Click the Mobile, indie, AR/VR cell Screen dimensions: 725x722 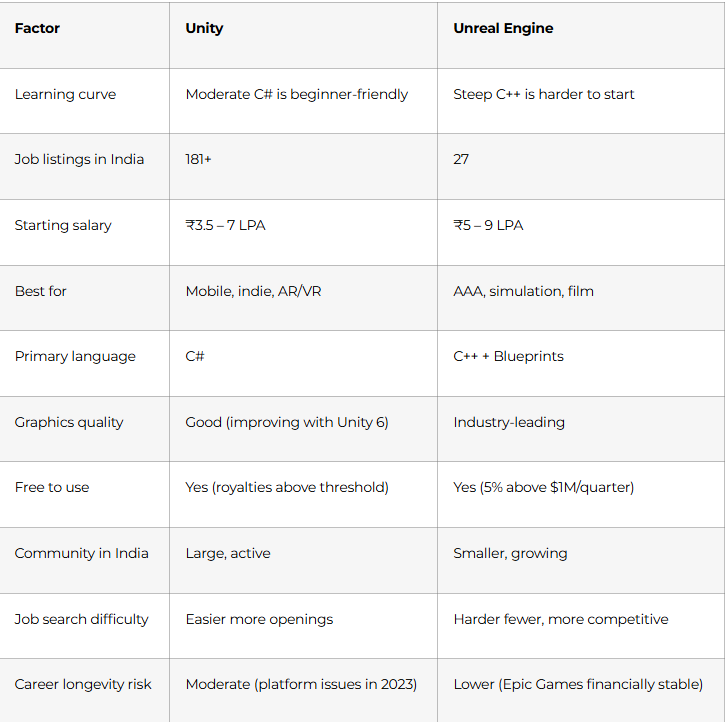pyautogui.click(x=253, y=291)
